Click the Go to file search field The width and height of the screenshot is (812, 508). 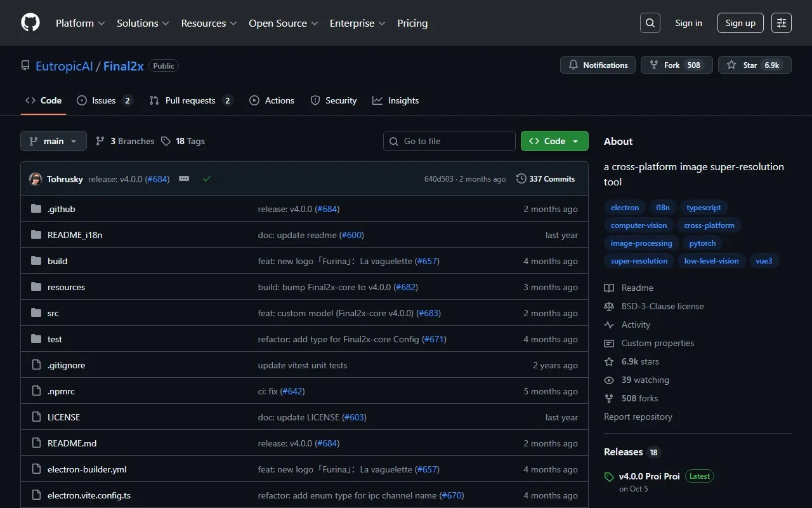[449, 141]
